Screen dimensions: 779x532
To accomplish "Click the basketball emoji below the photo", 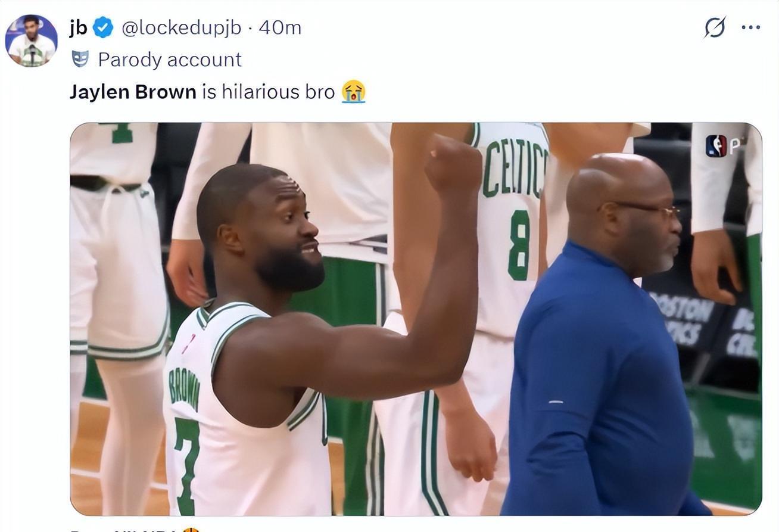I will coord(191,530).
